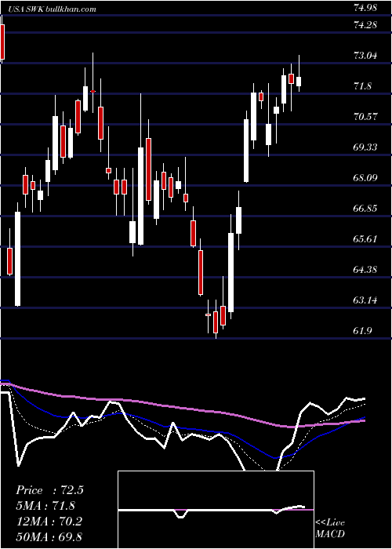Select the 68.09 price axis label
The width and height of the screenshot is (392, 549).
[x=365, y=178]
